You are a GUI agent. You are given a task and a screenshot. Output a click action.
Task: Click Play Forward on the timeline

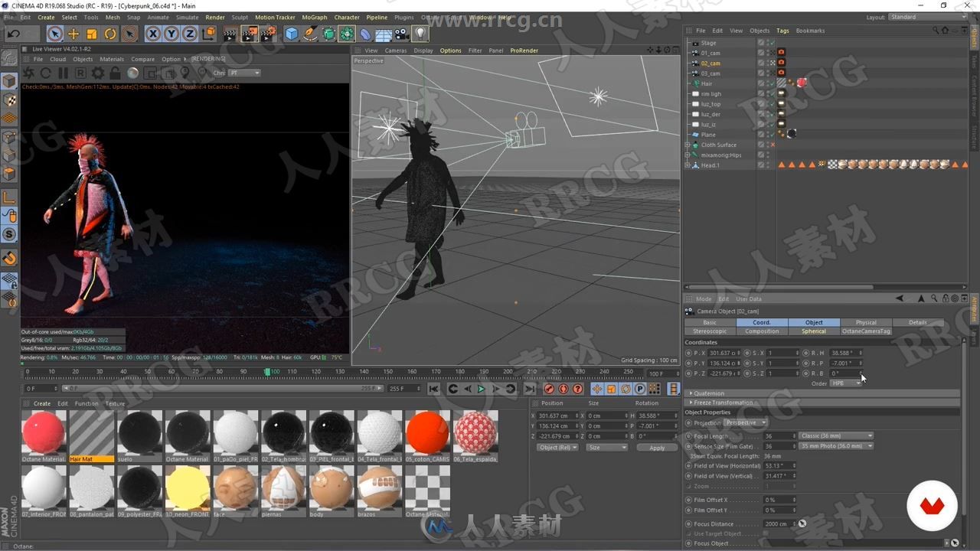pyautogui.click(x=482, y=389)
